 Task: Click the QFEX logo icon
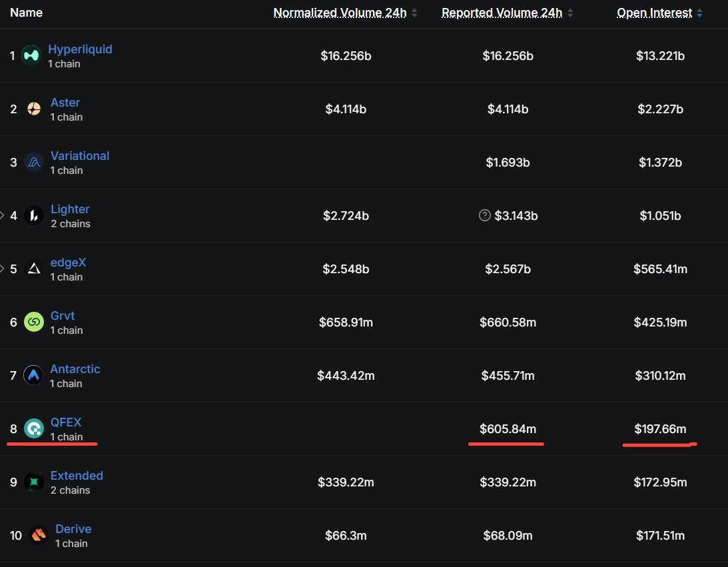coord(34,428)
